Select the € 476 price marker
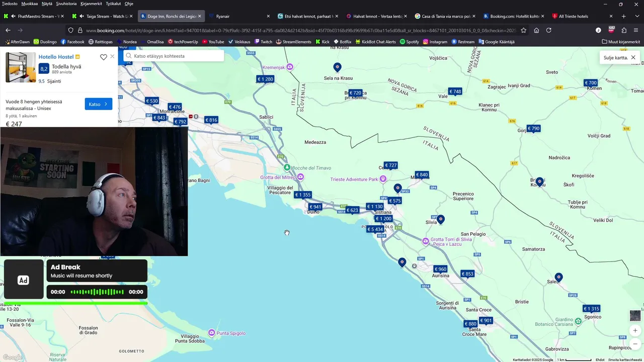 point(175,107)
